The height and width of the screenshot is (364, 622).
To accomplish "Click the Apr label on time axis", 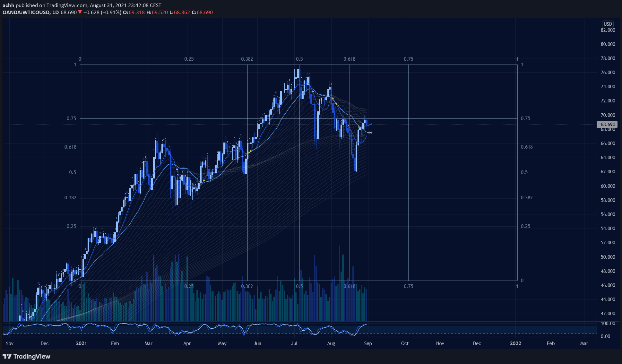I will [187, 343].
